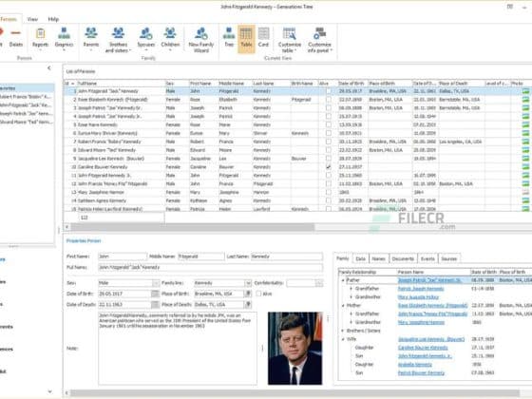Image resolution: width=532 pixels, height=399 pixels.
Task: Open the Date of Death calendar picker
Action: [x=155, y=305]
